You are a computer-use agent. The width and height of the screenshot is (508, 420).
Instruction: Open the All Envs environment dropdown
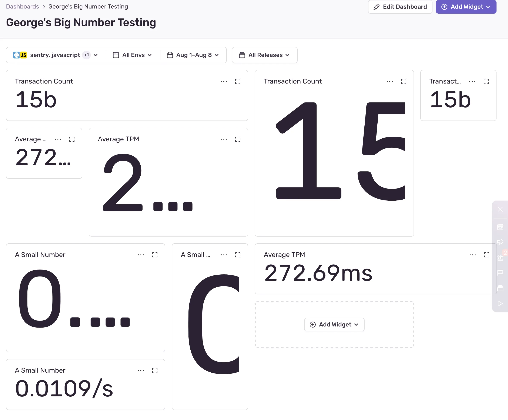click(x=132, y=55)
